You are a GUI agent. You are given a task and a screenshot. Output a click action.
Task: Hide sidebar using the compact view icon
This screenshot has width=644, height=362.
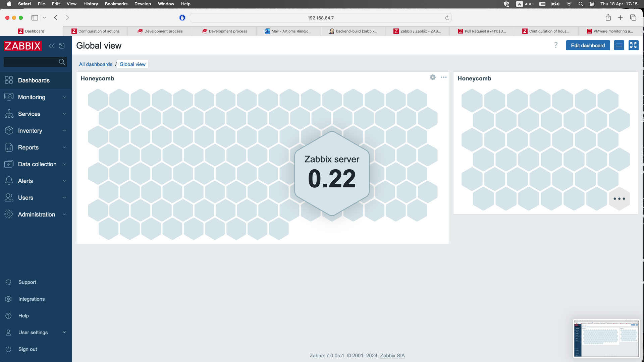click(62, 46)
